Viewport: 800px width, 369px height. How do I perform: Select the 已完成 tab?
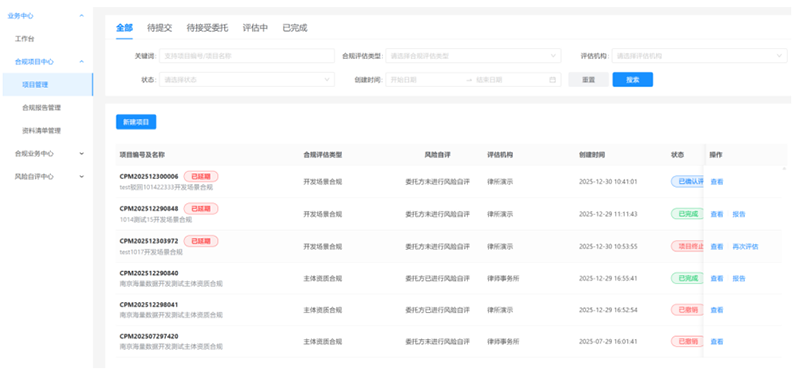295,28
